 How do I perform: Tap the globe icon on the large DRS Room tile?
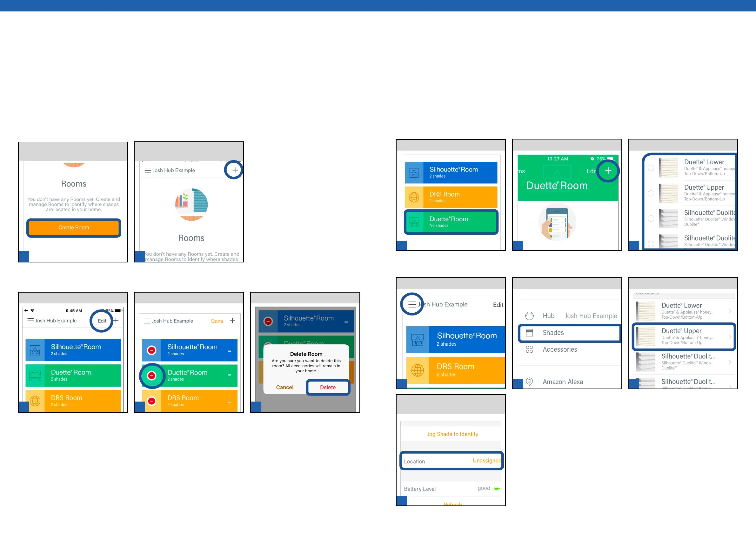click(418, 370)
